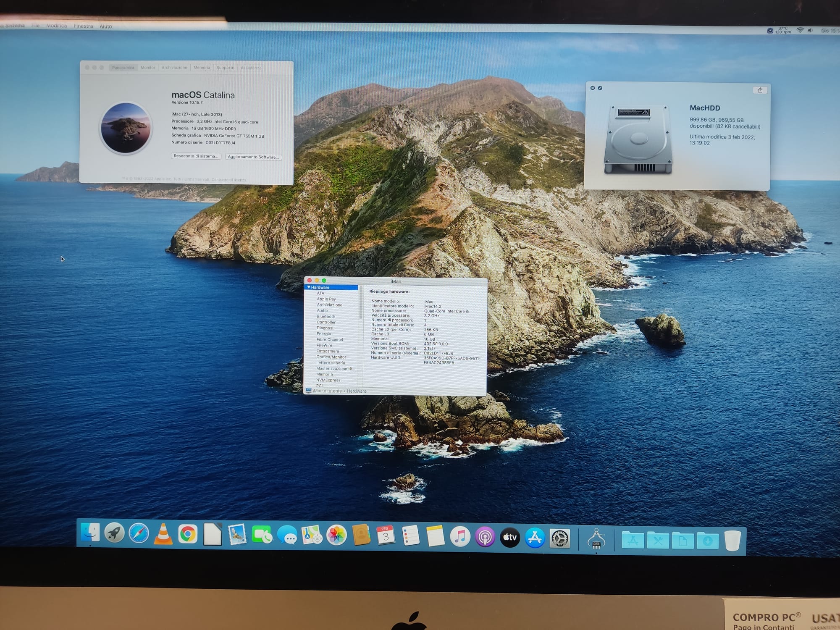The width and height of the screenshot is (840, 630).
Task: Open Downloads folder stack in Dock
Action: [x=708, y=541]
